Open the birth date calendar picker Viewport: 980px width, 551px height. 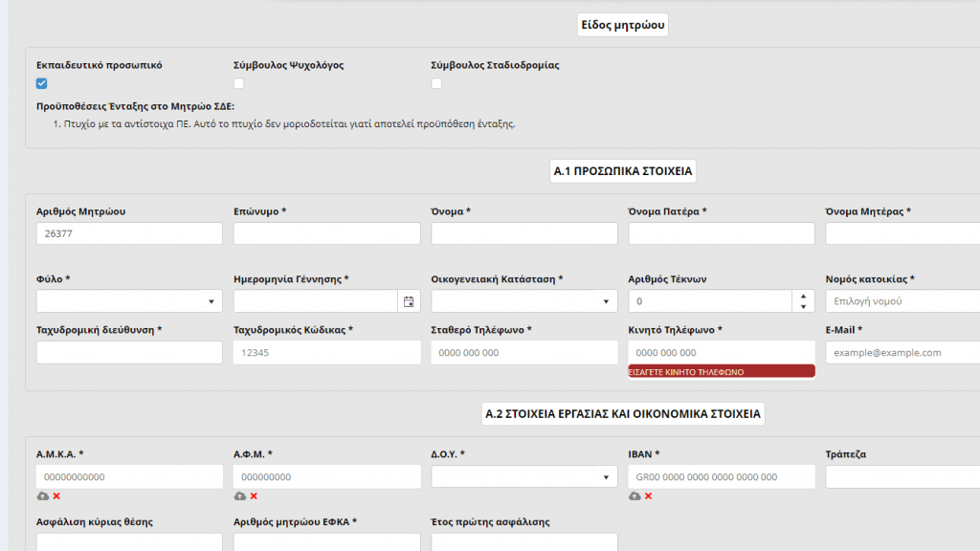[409, 301]
